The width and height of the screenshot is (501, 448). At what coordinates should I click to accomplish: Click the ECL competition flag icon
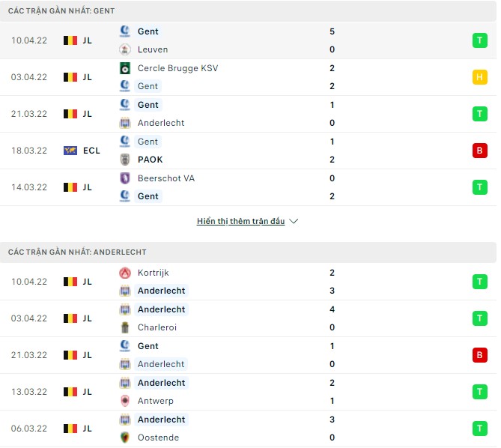point(71,151)
